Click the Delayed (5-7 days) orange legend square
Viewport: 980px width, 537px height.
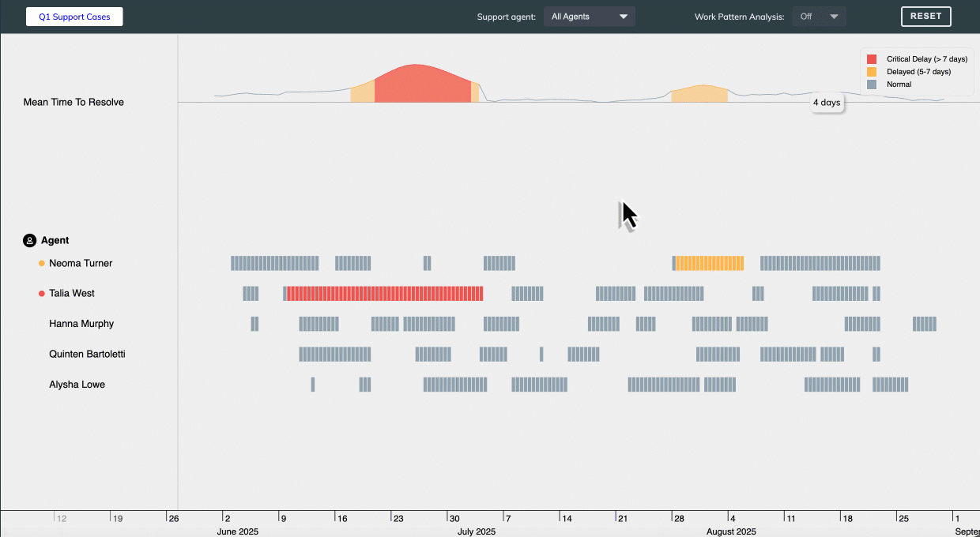pos(872,71)
